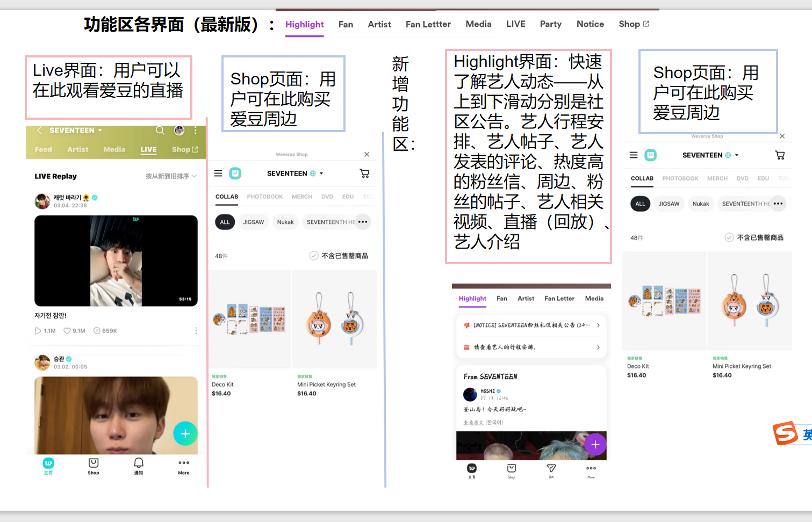812x522 pixels.
Task: Go to Weverse home in Live bottom bar
Action: 48,466
